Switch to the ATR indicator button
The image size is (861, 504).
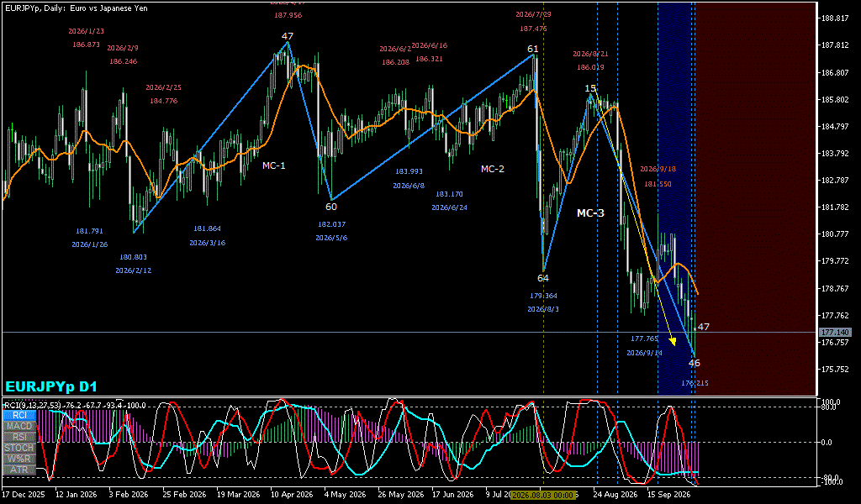point(19,470)
